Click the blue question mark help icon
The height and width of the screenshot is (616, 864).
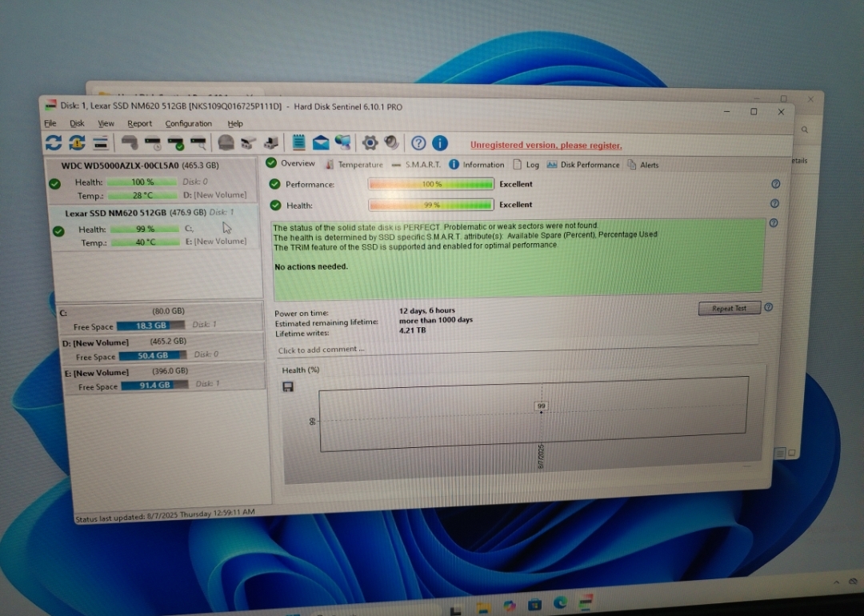(x=418, y=143)
